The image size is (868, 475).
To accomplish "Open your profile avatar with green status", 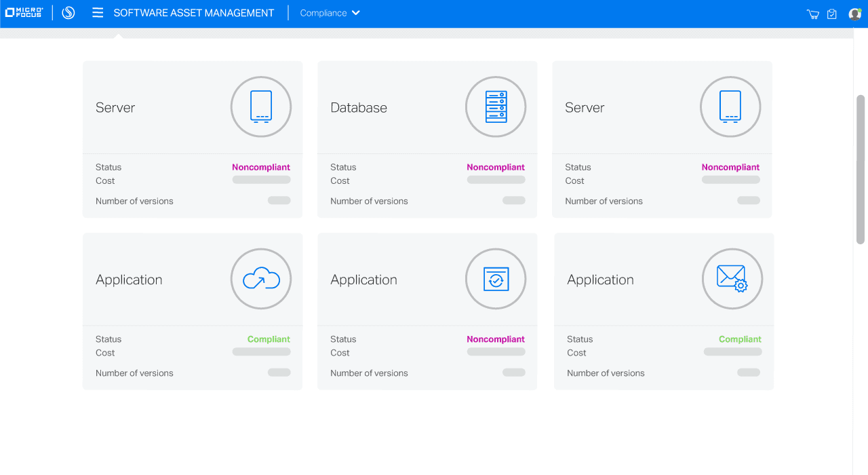I will point(854,13).
